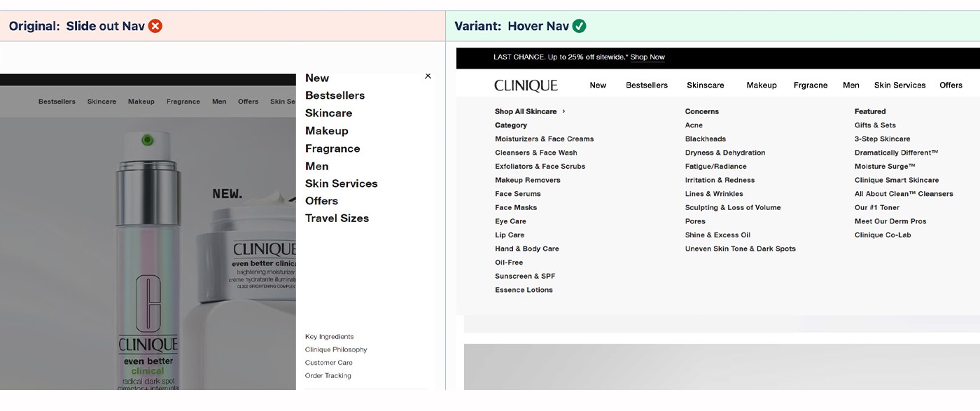
Task: Open Skin Services in the slide-out menu
Action: tap(341, 183)
